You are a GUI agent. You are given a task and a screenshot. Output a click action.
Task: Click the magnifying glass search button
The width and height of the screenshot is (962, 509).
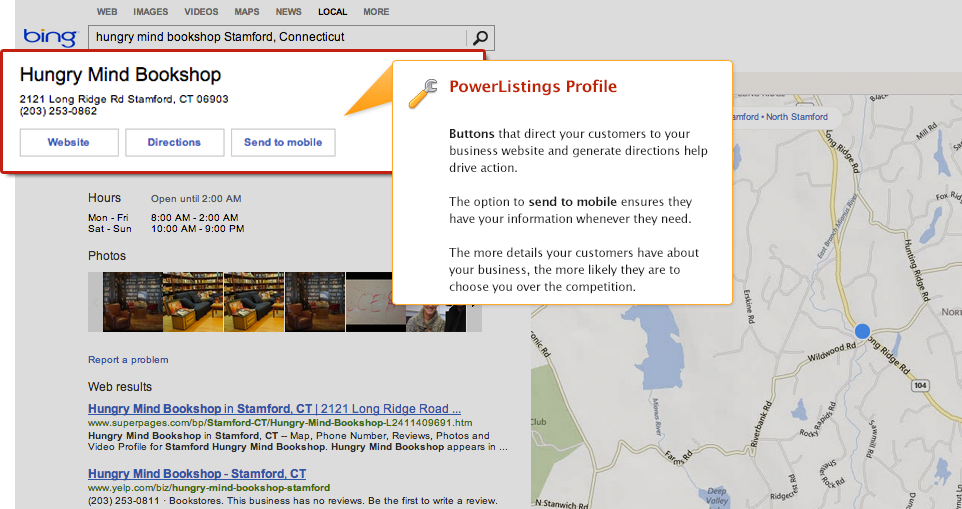(480, 37)
